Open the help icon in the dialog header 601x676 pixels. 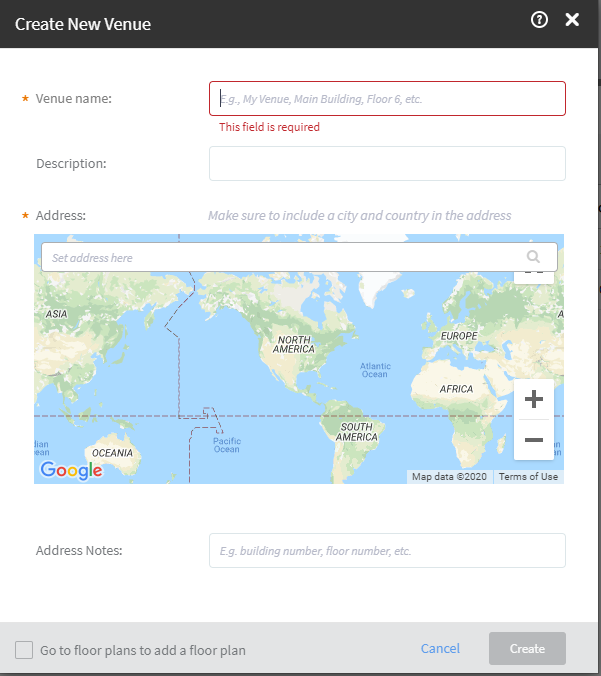(x=540, y=20)
